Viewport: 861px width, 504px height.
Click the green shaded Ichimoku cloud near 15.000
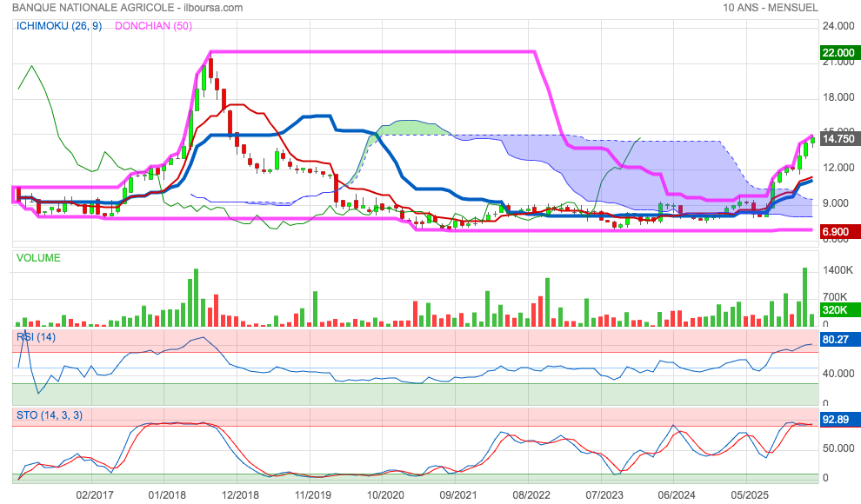coord(409,129)
